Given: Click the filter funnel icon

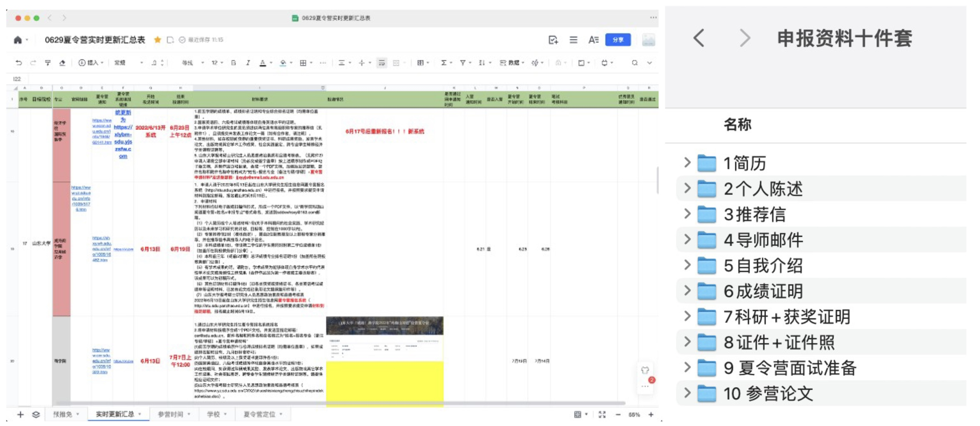Looking at the screenshot, I should 463,63.
